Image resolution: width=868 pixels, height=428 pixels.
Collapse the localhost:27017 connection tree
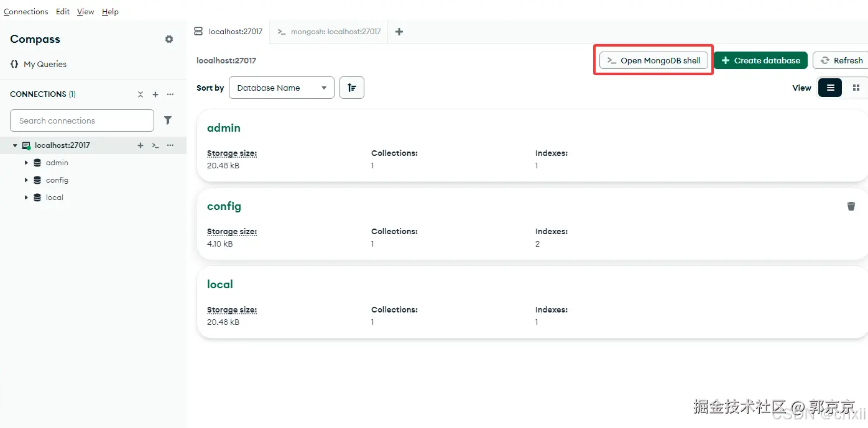(15, 145)
